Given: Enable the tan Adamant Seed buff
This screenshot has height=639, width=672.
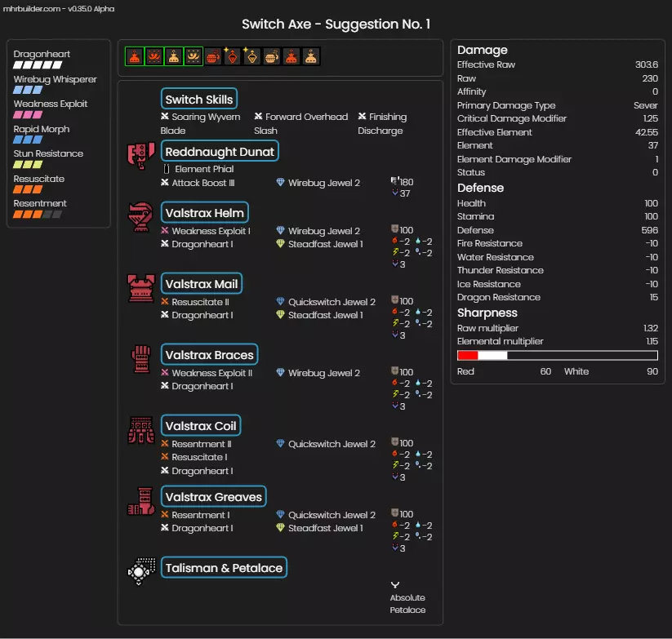Looking at the screenshot, I should (272, 56).
